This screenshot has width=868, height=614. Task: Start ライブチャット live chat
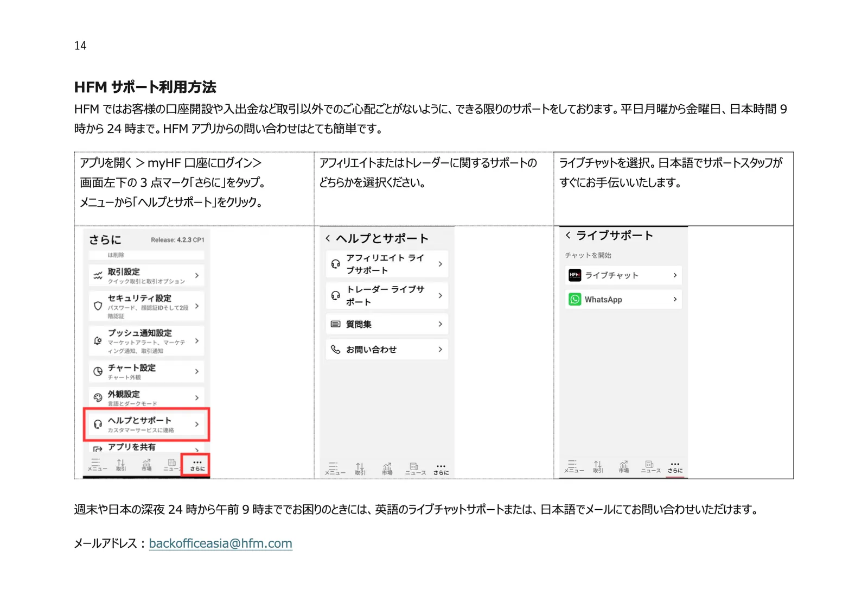click(x=623, y=275)
